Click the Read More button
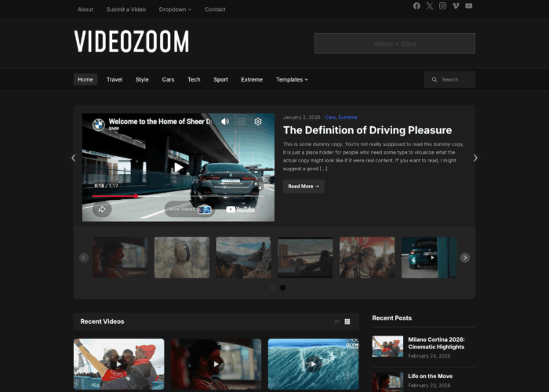This screenshot has width=549, height=392. point(303,187)
